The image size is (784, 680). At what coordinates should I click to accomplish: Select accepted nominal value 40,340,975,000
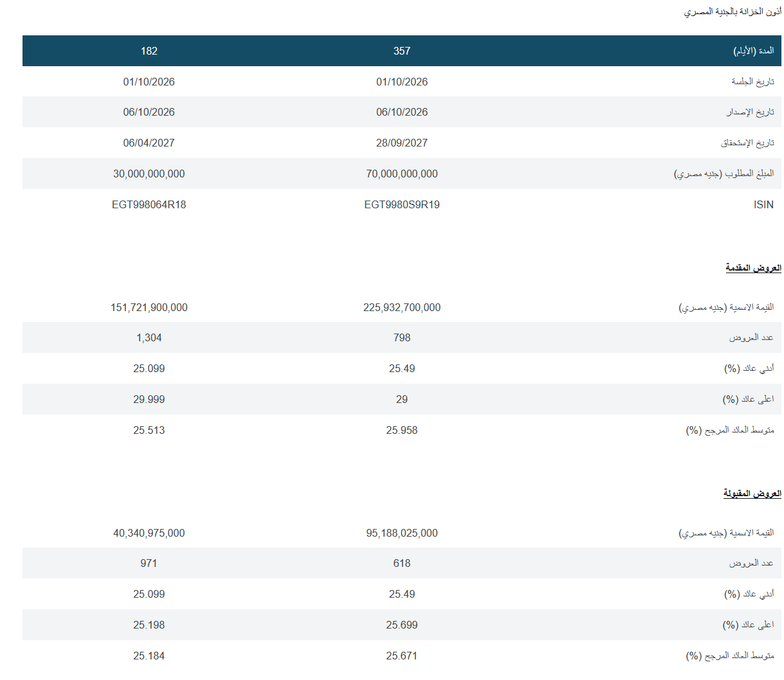click(x=149, y=533)
